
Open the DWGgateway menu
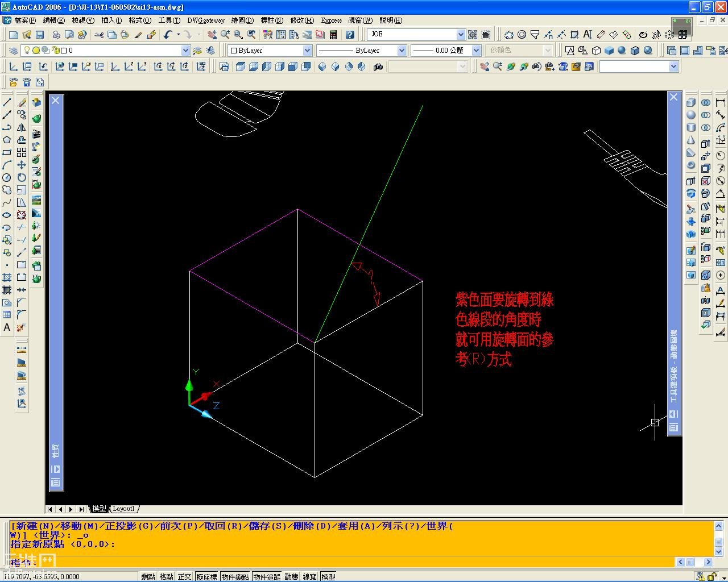pos(206,20)
